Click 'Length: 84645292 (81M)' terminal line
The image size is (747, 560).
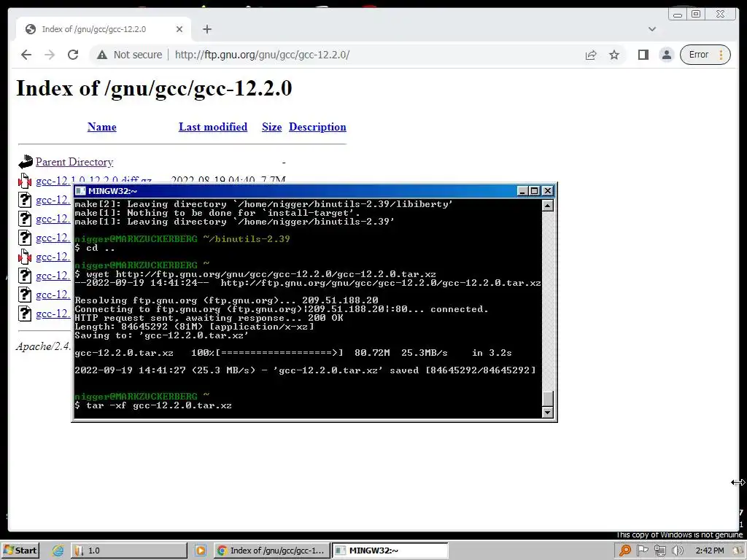pyautogui.click(x=194, y=327)
